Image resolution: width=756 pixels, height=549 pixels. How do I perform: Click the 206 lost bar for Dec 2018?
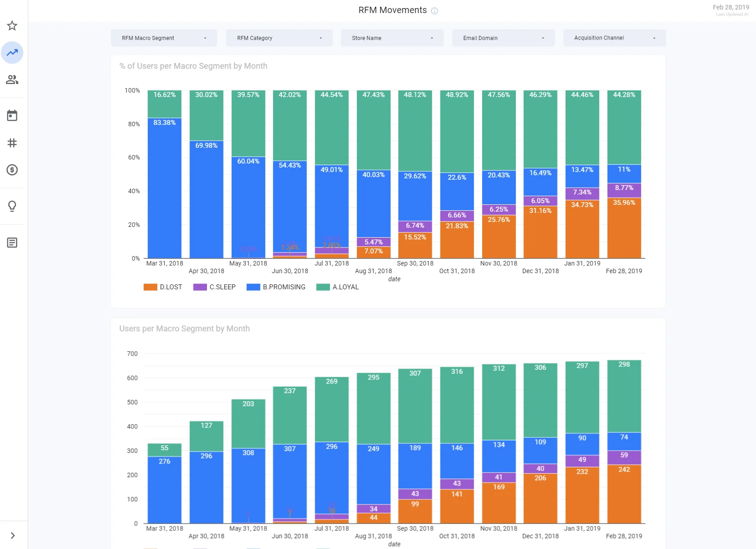[540, 498]
